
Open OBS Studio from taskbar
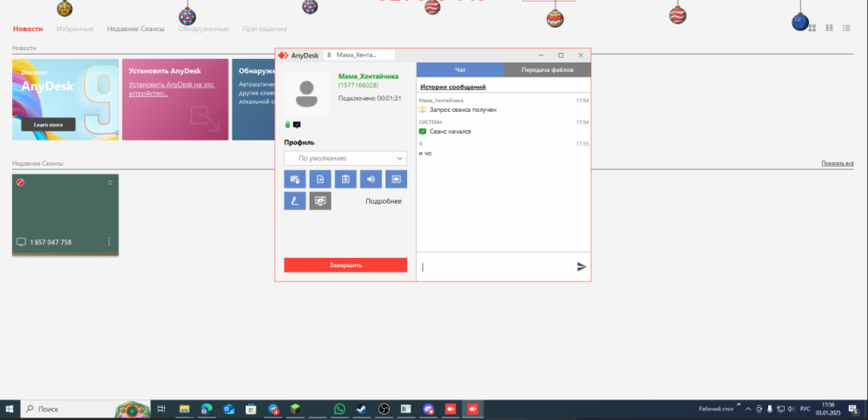(384, 410)
